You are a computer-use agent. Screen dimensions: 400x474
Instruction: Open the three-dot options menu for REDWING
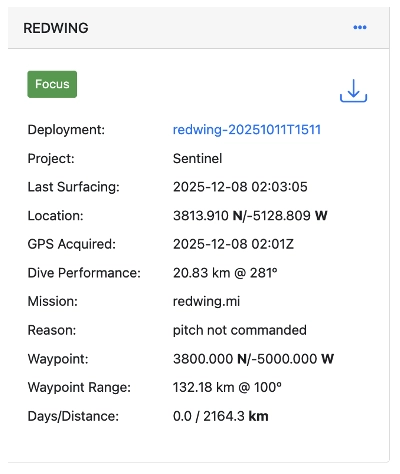click(x=360, y=27)
